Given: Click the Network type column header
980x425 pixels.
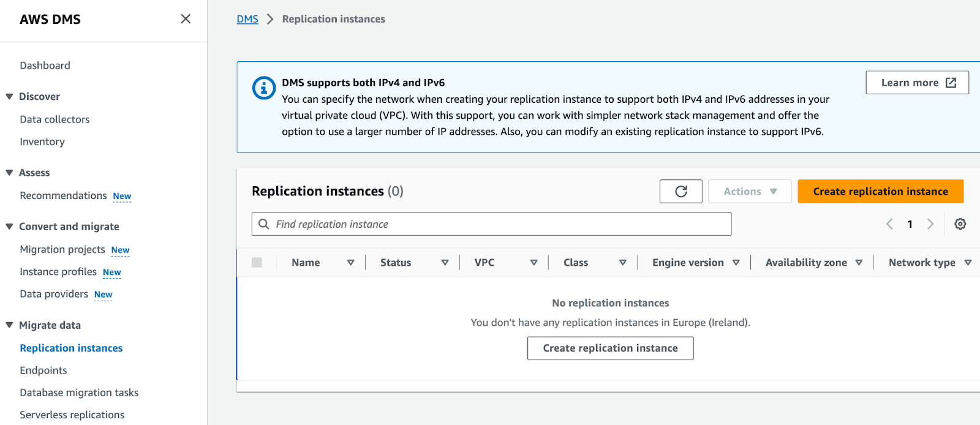Looking at the screenshot, I should tap(922, 263).
